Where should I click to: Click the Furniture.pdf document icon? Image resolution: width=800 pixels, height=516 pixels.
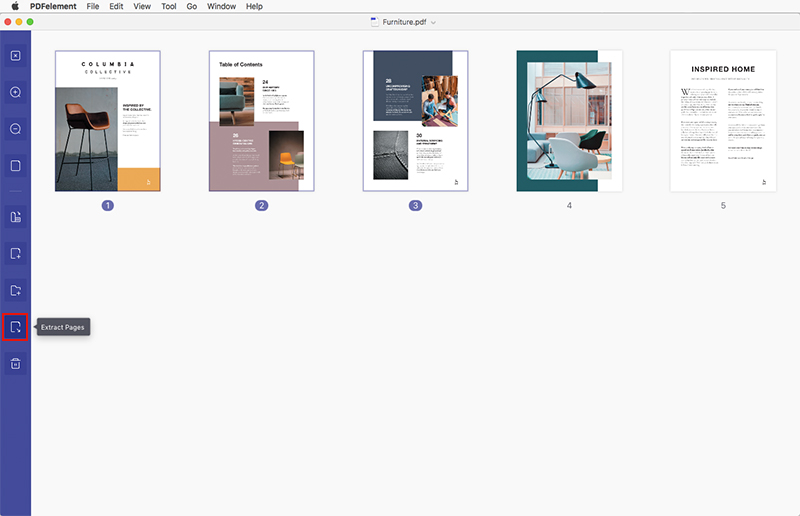click(x=375, y=22)
